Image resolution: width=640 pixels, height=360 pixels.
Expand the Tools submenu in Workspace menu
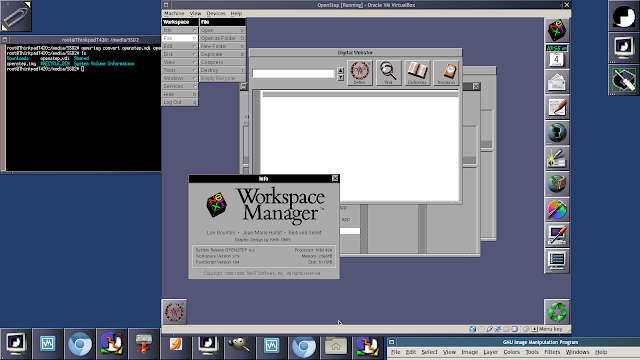180,70
